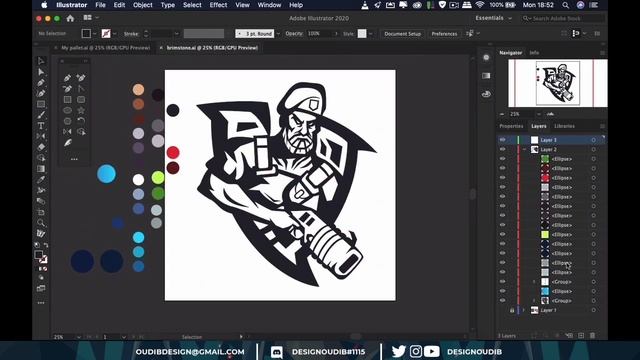
Task: Create new layer in Layers panel
Action: coord(581,336)
